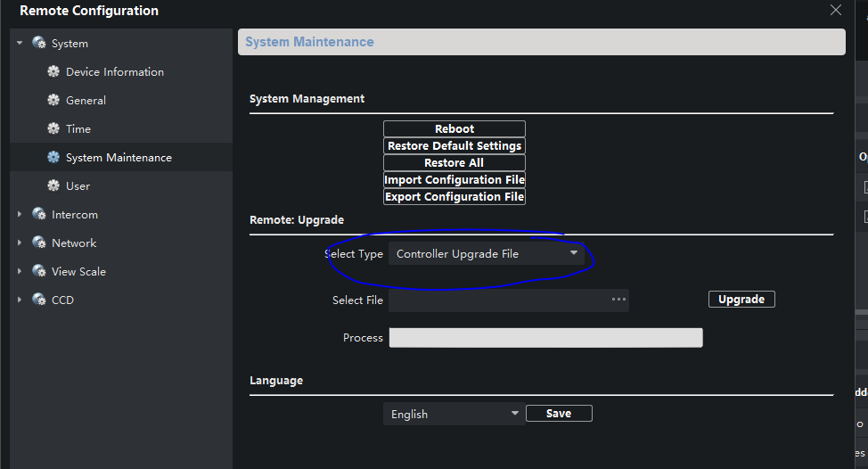The image size is (868, 469).
Task: Click the three-dot browse icon in Select File
Action: point(618,300)
